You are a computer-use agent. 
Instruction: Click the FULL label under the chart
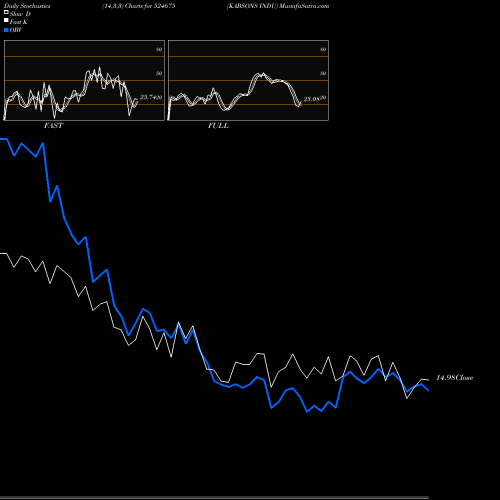[x=218, y=126]
